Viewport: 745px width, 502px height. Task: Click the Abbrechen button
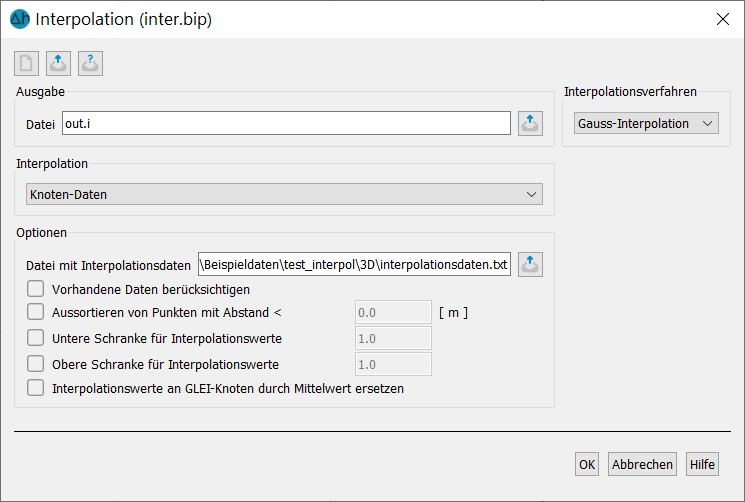pyautogui.click(x=642, y=464)
